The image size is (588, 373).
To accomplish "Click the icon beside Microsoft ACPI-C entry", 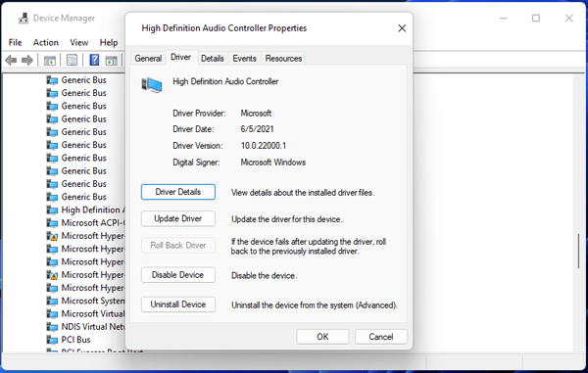I will tap(52, 223).
